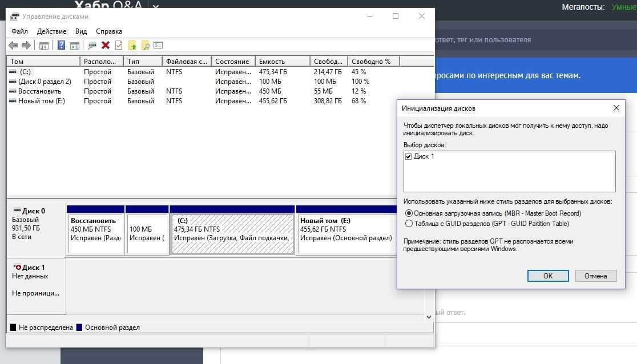
Task: Open the Вид menu
Action: coord(81,31)
